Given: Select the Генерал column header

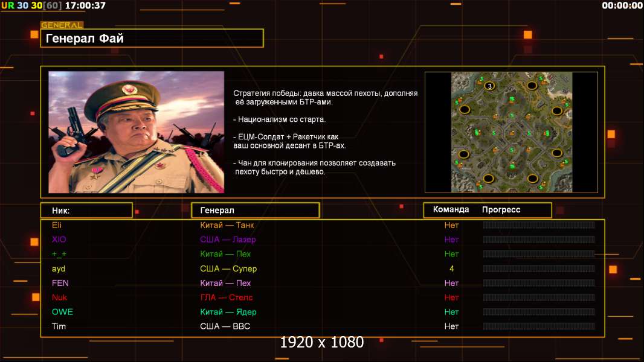Looking at the screenshot, I should (x=255, y=211).
